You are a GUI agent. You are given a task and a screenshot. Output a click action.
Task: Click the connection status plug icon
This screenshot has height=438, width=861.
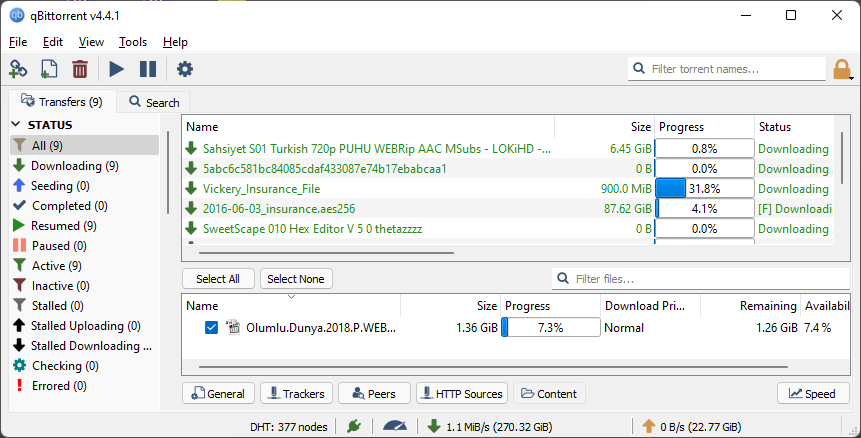point(354,426)
